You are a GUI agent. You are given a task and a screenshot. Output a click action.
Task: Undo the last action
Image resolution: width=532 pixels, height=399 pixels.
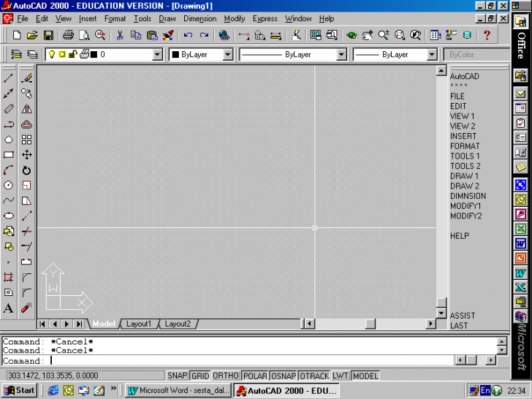coord(188,35)
